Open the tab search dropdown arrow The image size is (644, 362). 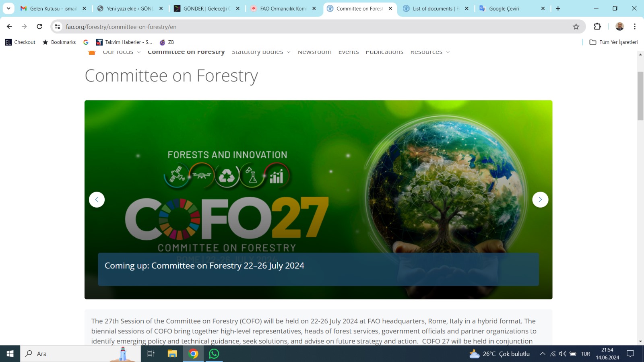click(x=8, y=8)
